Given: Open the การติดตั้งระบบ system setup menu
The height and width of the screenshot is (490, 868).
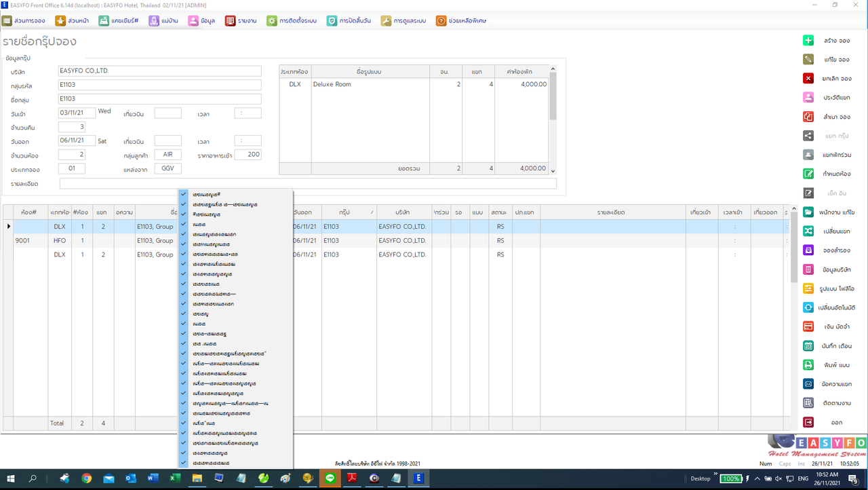Looking at the screenshot, I should point(292,21).
